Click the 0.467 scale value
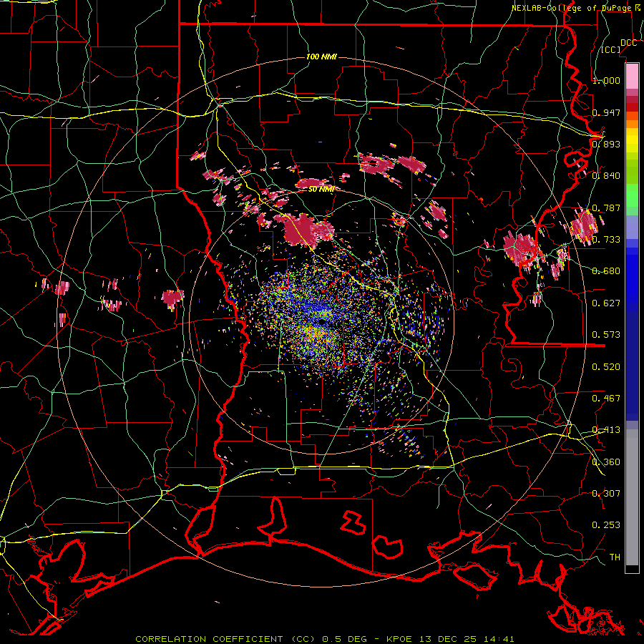The height and width of the screenshot is (644, 644). 606,398
